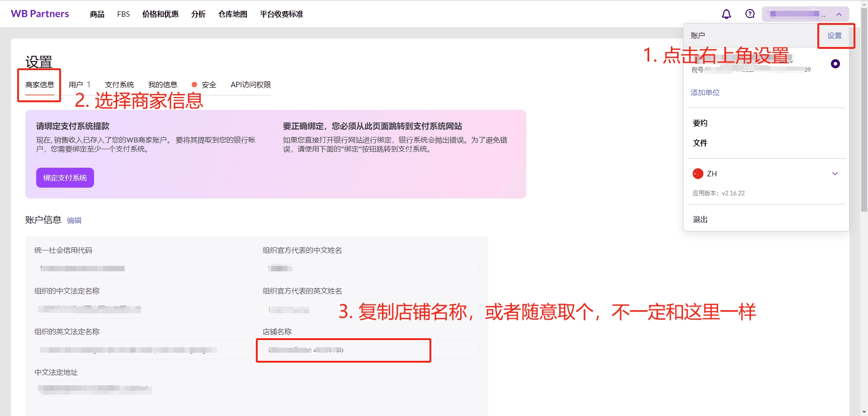Viewport: 868px width, 416px height.
Task: Click 编辑 next to 账户信息
Action: [74, 220]
